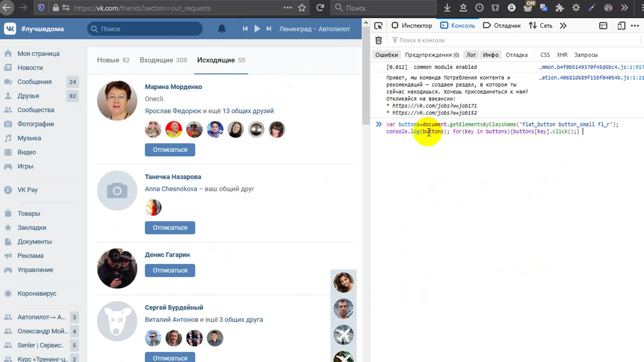The height and width of the screenshot is (362, 644).
Task: Toggle the XHR console filter
Action: coord(562,55)
